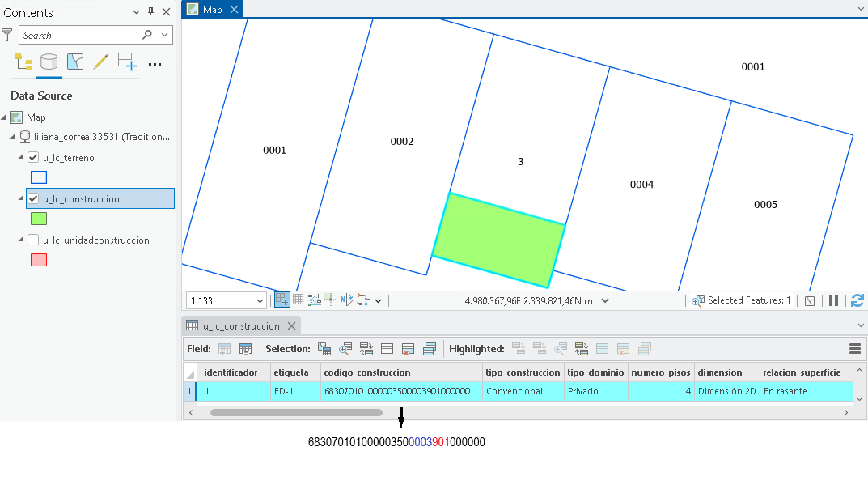Viewport: 868px width, 485px height.
Task: Zoom to selected table records
Action: tap(345, 349)
